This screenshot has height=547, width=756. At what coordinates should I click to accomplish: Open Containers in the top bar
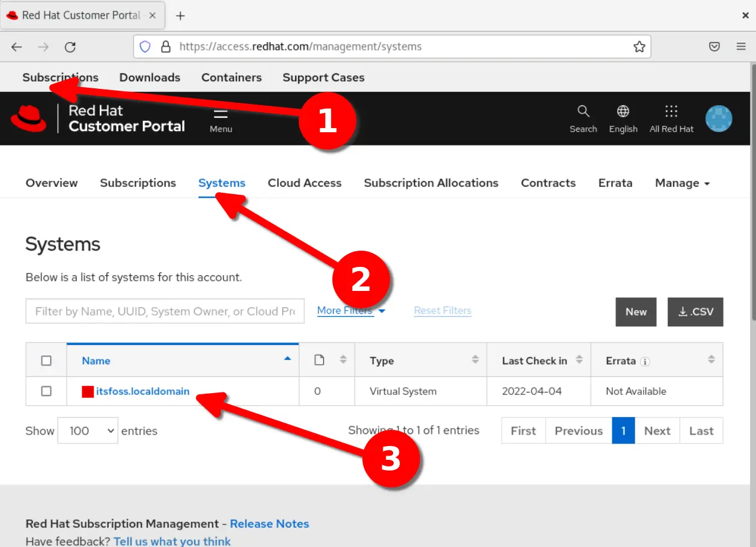point(231,78)
